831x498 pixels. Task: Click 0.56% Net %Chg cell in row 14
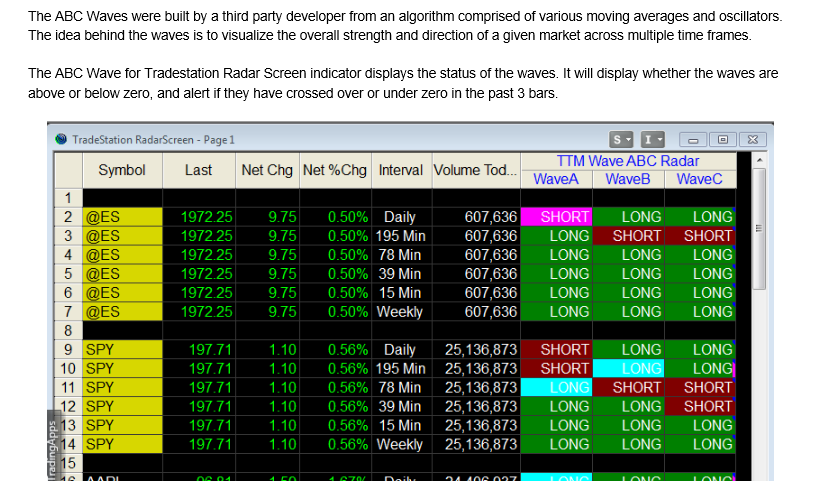[x=335, y=444]
